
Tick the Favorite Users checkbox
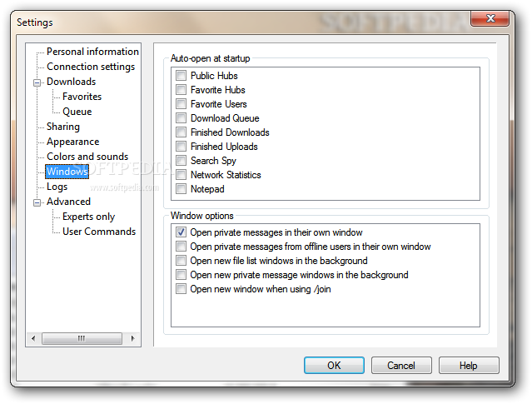[x=181, y=103]
